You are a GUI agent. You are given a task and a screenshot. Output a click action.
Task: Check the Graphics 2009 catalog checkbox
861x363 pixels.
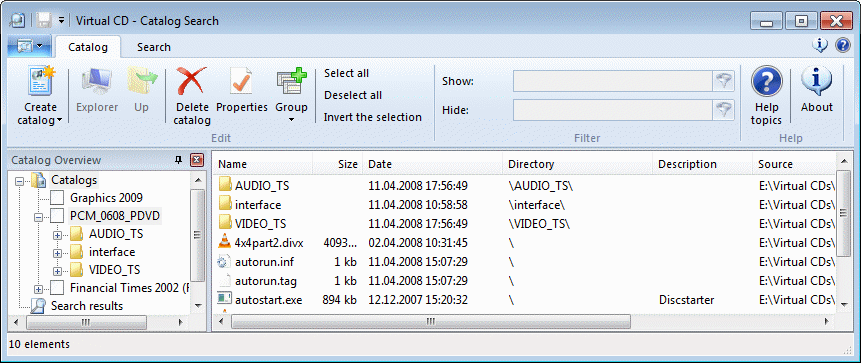(58, 198)
